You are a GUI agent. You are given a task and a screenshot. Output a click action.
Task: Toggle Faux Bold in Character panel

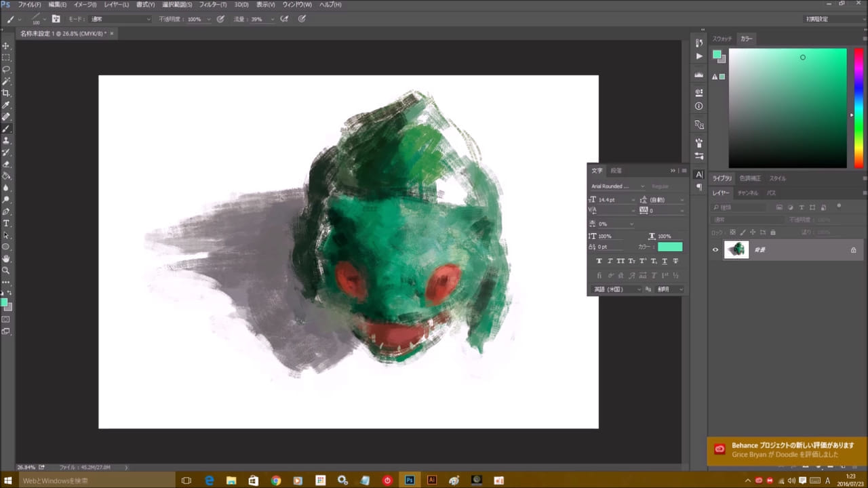click(x=599, y=261)
